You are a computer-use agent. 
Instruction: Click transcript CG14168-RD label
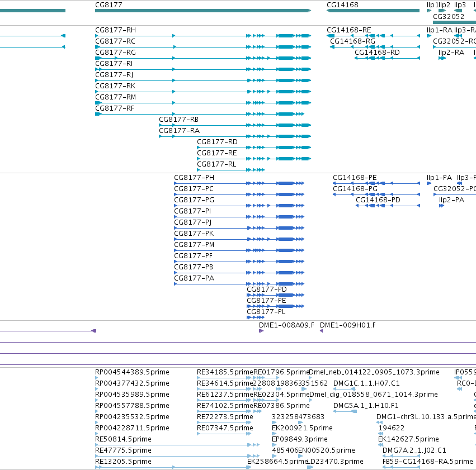point(377,53)
